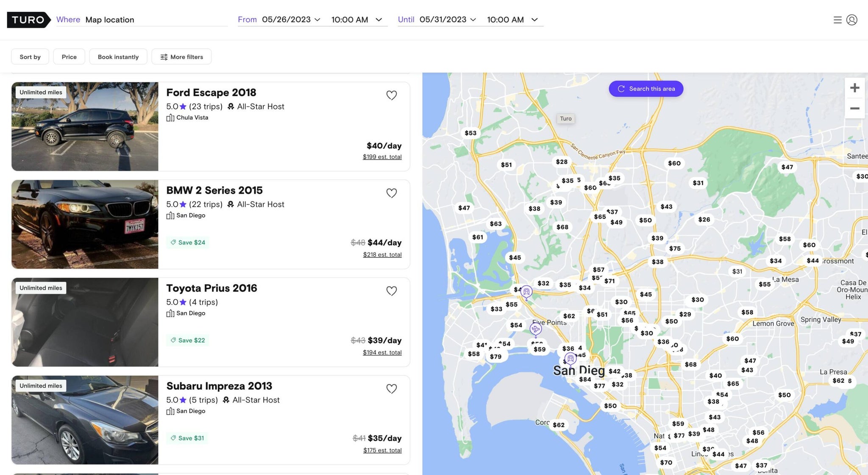Favorite the Ford Escape 2018 listing

click(x=391, y=95)
